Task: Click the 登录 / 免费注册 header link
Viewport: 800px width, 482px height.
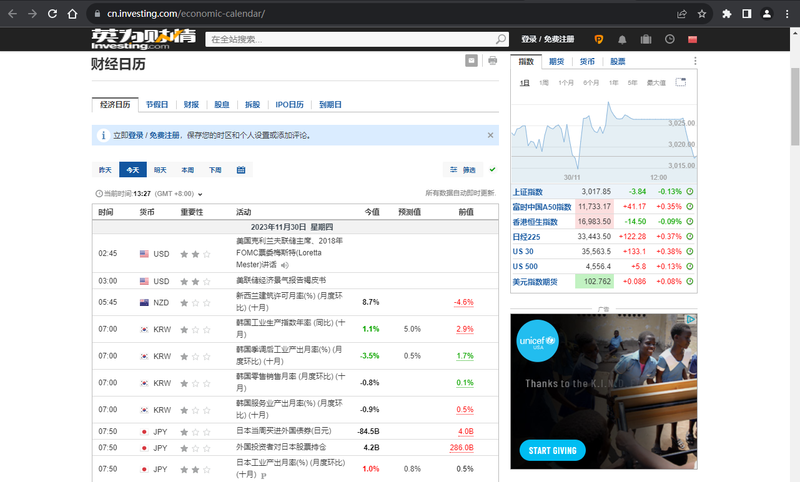Action: tap(547, 39)
